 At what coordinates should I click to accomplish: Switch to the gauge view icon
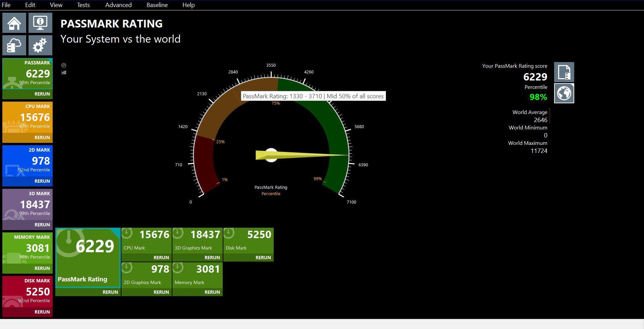point(64,65)
